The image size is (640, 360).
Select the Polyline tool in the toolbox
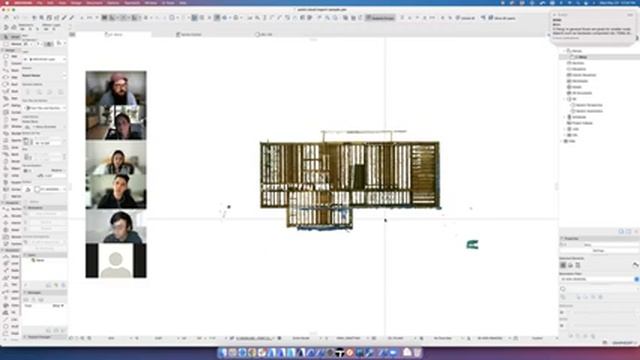(11, 333)
